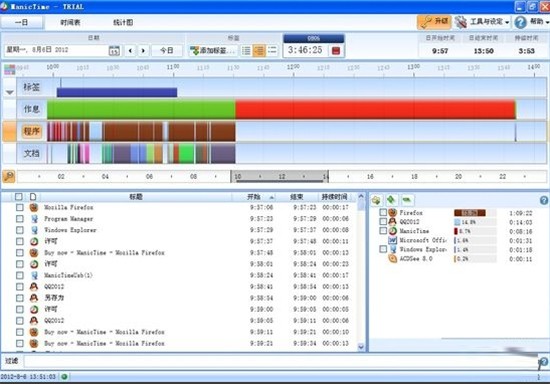
Task: Expand Firefox group in summary panel
Action: [383, 213]
